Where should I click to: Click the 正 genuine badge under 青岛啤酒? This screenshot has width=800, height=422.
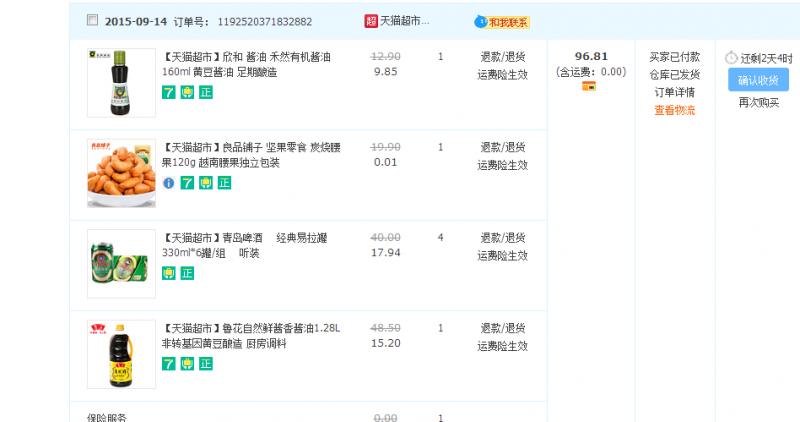[x=187, y=273]
